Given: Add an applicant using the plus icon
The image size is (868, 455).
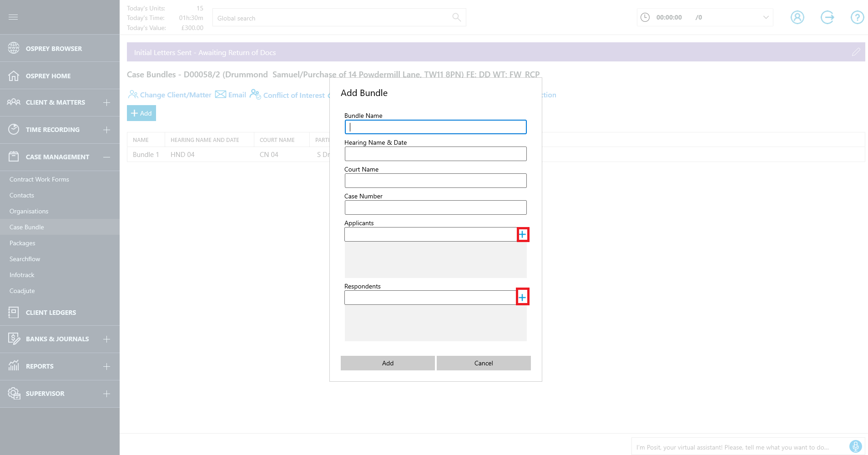Looking at the screenshot, I should point(523,234).
